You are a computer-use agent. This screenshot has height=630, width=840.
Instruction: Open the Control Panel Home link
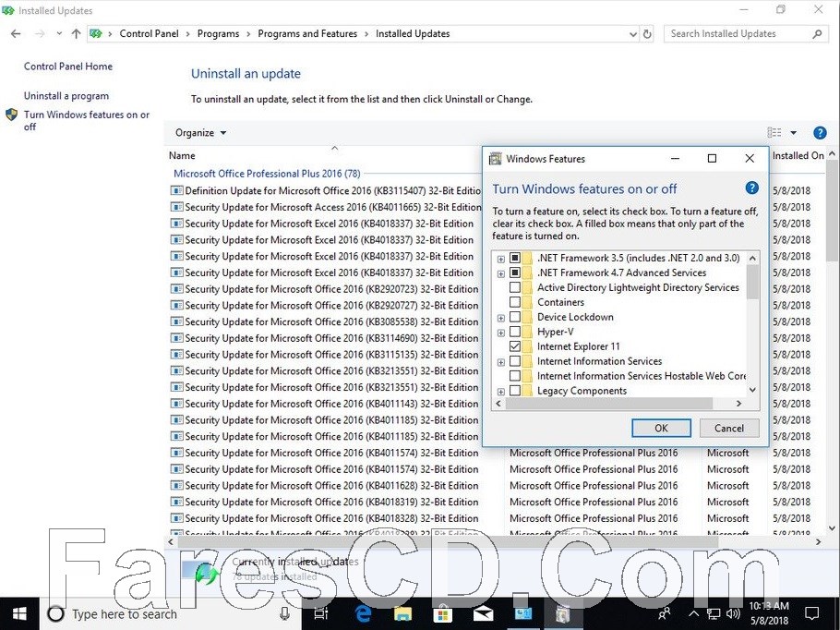[68, 67]
